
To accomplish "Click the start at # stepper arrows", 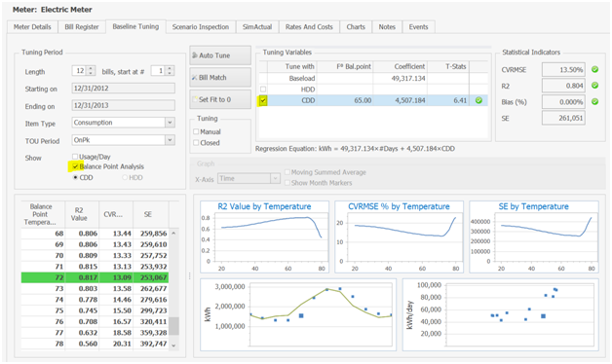I will tap(170, 70).
